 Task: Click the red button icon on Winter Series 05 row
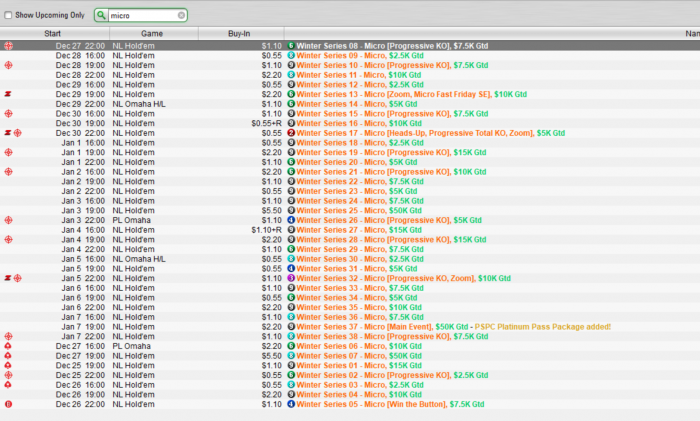[8, 404]
